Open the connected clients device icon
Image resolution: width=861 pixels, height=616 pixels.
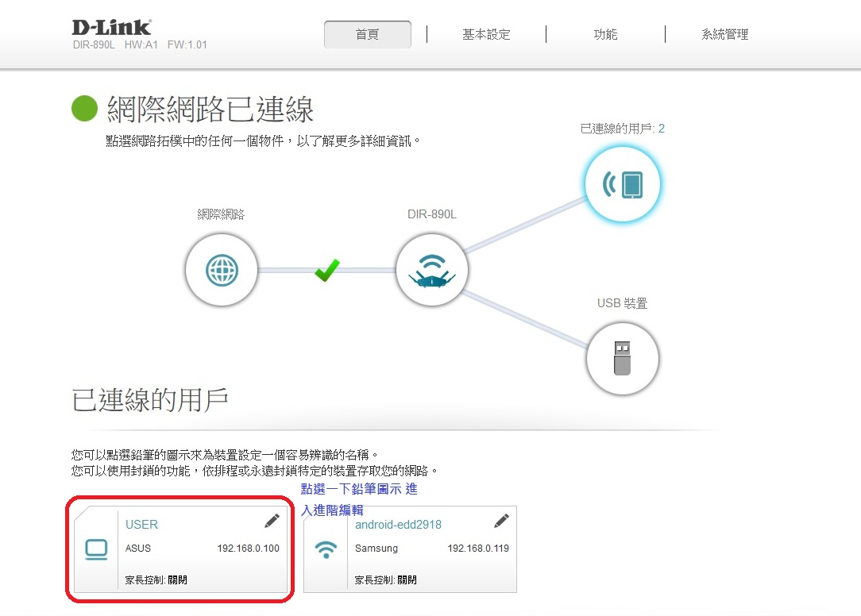click(623, 184)
